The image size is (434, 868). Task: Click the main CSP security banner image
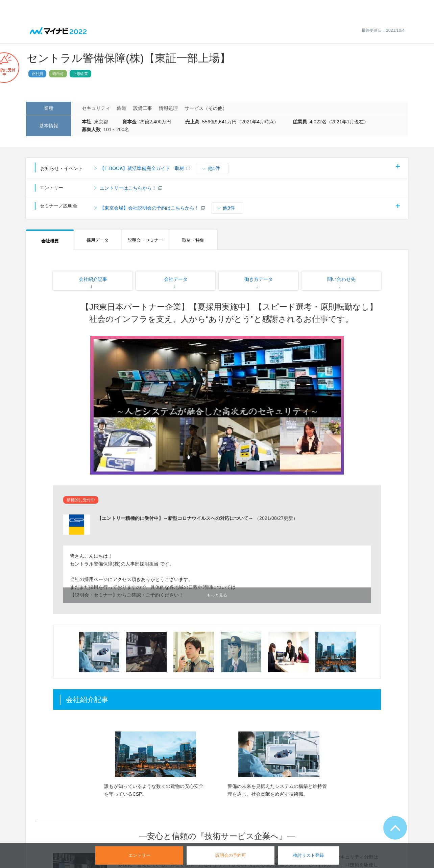coord(217,405)
